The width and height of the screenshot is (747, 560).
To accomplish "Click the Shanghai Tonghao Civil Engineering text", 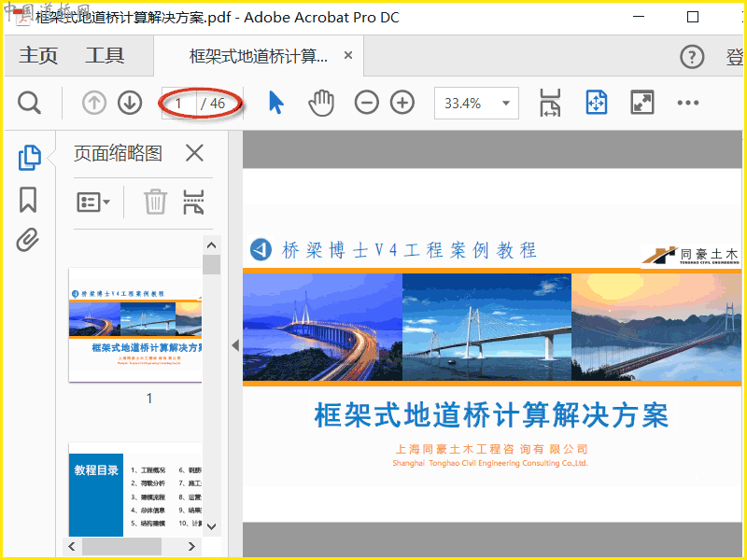I will [x=490, y=463].
